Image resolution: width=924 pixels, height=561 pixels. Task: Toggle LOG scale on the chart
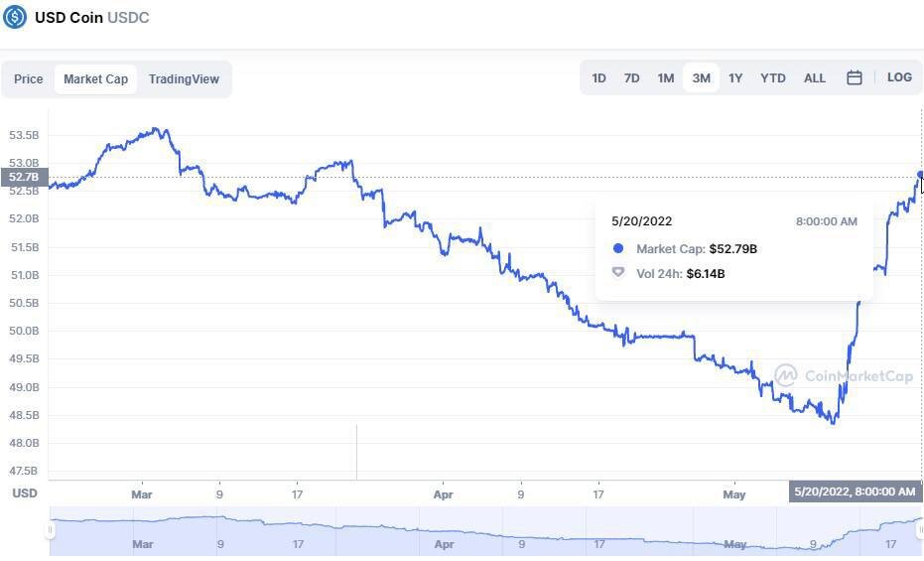click(x=899, y=77)
